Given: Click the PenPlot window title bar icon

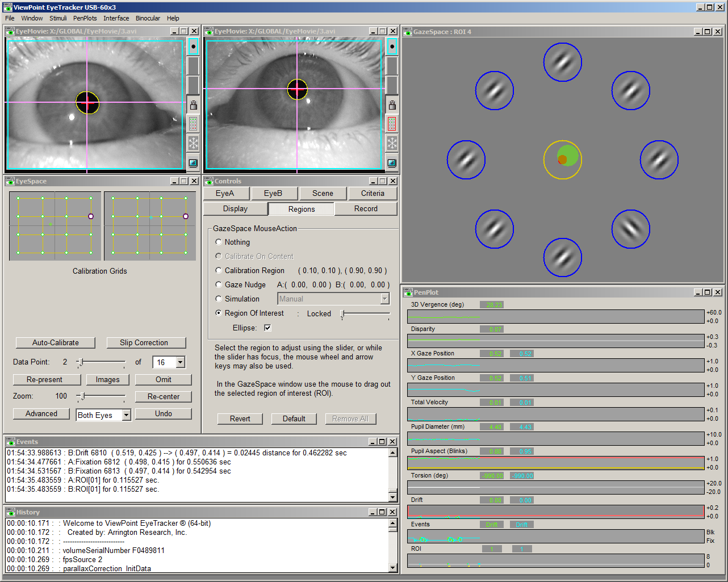Looking at the screenshot, I should (407, 292).
